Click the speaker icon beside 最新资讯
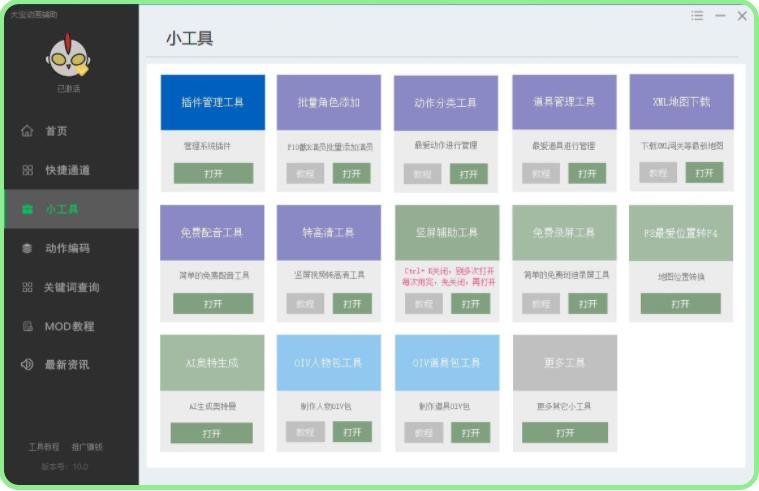 click(27, 365)
